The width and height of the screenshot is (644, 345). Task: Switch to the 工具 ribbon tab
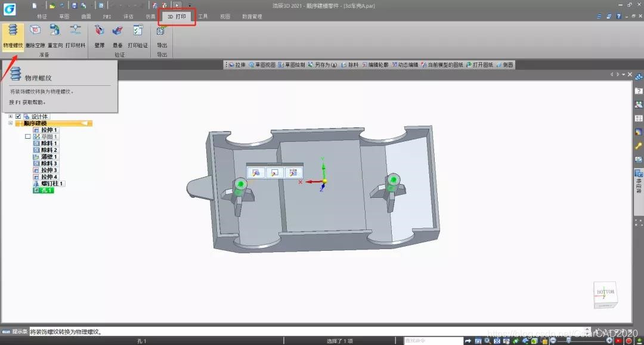point(203,17)
